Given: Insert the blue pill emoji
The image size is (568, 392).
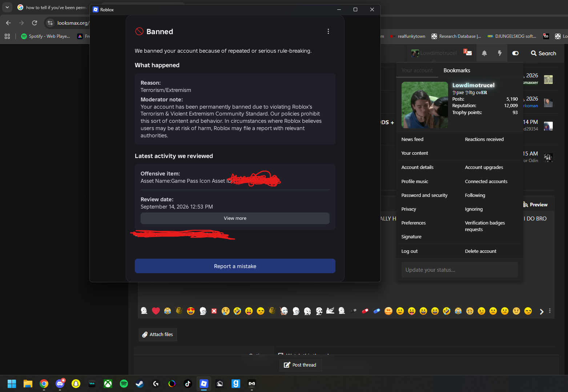Looking at the screenshot, I should 377,311.
